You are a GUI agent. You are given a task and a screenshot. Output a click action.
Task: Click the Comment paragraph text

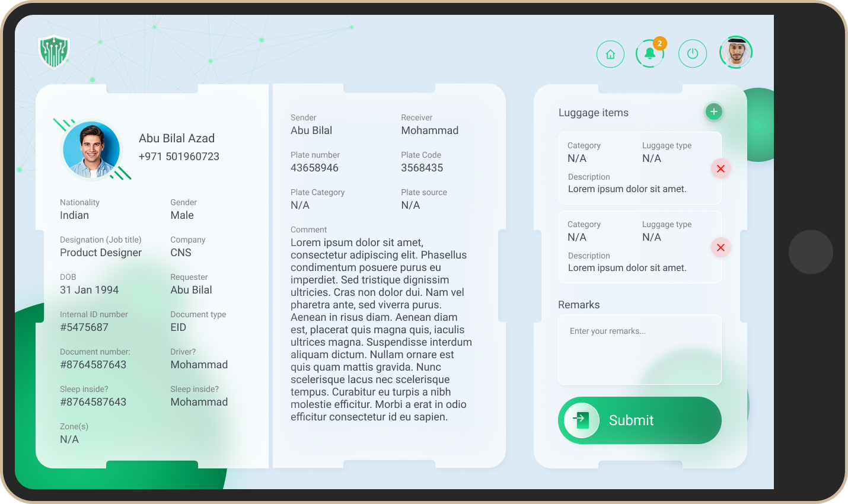(x=380, y=329)
